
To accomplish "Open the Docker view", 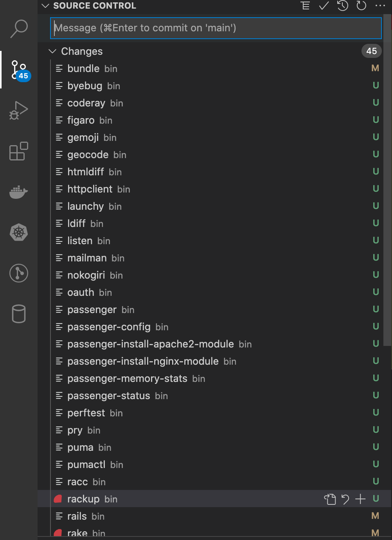I will pos(19,192).
